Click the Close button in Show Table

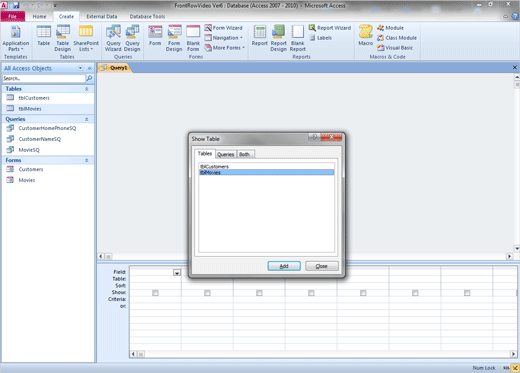pyautogui.click(x=322, y=266)
